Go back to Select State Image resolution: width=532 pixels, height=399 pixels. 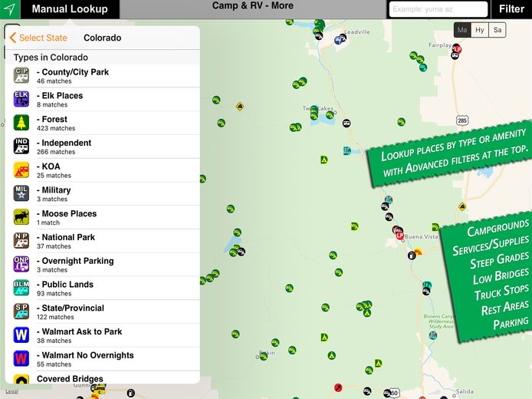(38, 38)
